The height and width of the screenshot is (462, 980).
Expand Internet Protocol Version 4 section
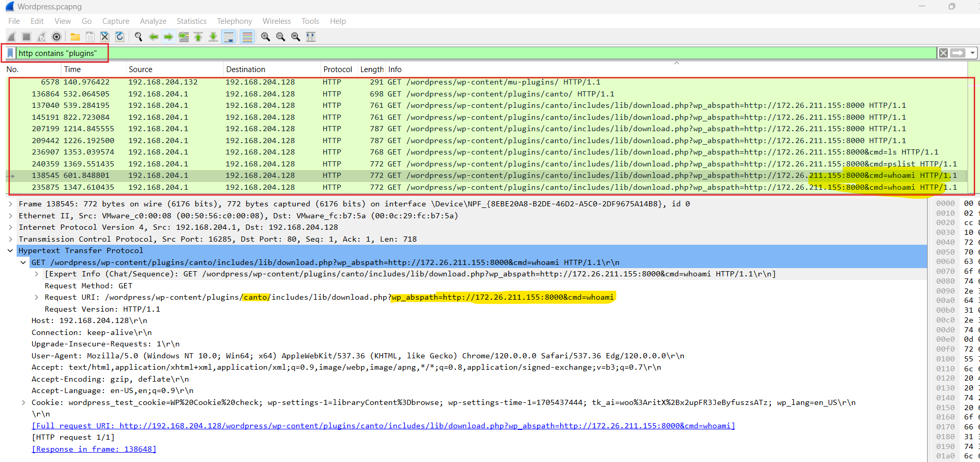pos(10,228)
